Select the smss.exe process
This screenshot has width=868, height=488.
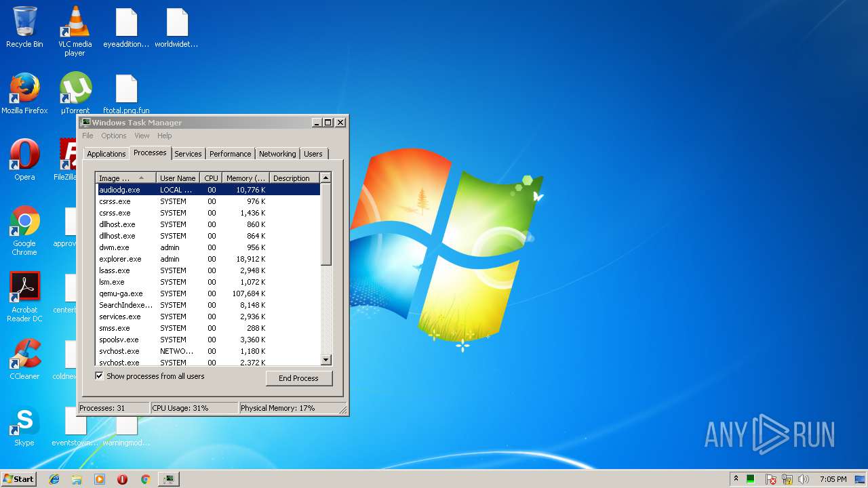click(208, 328)
